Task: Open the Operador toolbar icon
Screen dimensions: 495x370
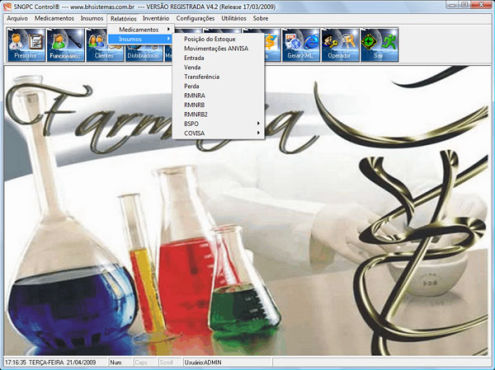Action: click(340, 45)
